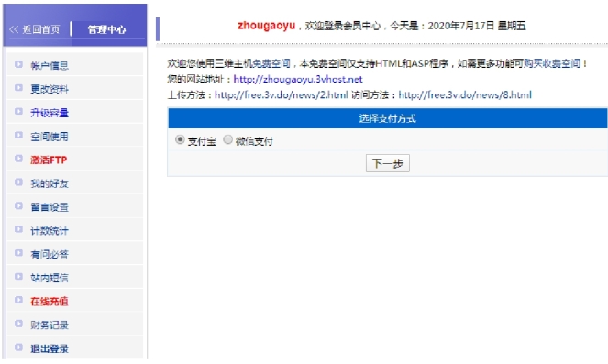
Task: Choose 激活FTP from the sidebar
Action: [x=49, y=160]
